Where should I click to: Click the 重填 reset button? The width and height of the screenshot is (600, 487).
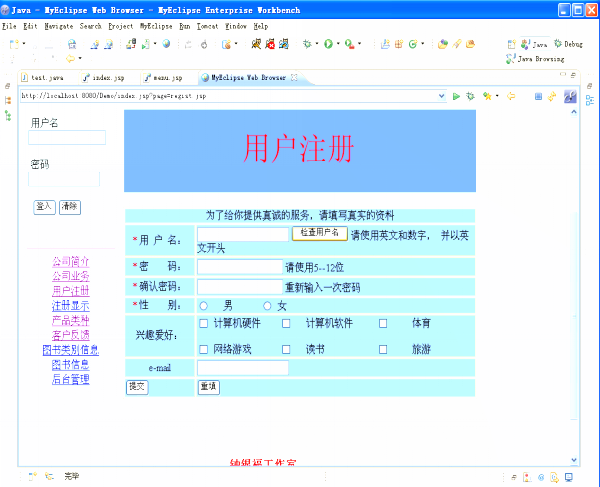(209, 387)
